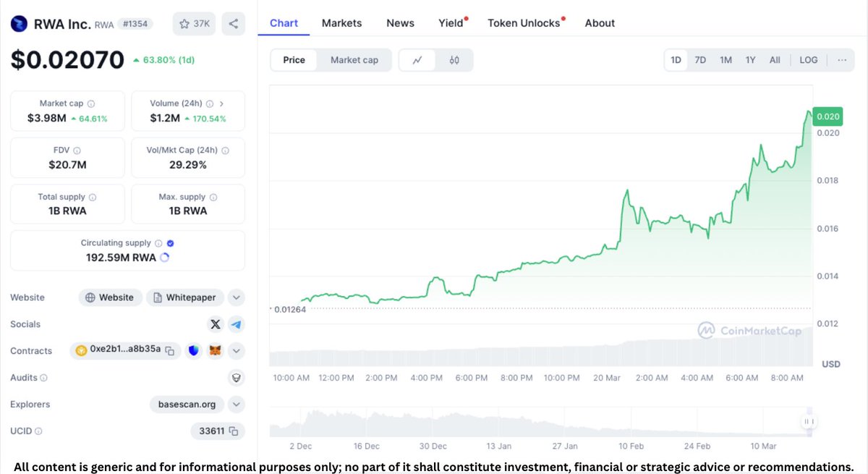Click the Audits info icon
This screenshot has height=474, width=868.
43,378
